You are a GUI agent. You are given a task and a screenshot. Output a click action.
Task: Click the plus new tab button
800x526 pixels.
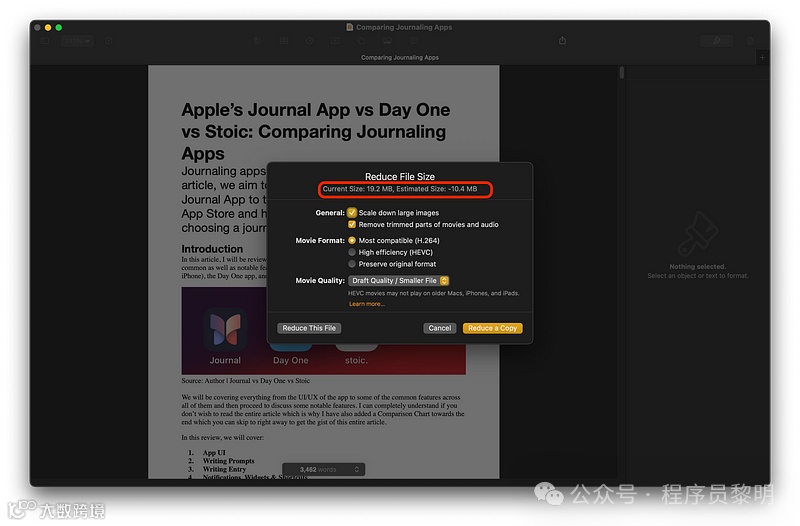point(762,58)
